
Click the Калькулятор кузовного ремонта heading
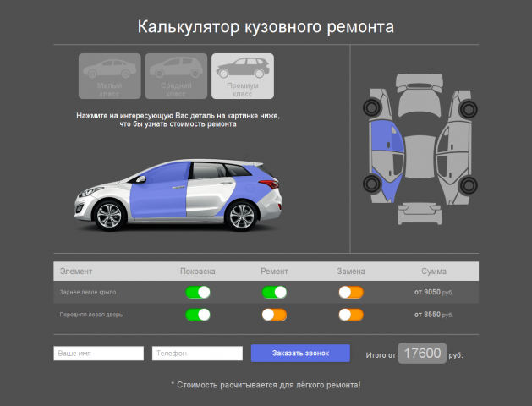point(266,27)
